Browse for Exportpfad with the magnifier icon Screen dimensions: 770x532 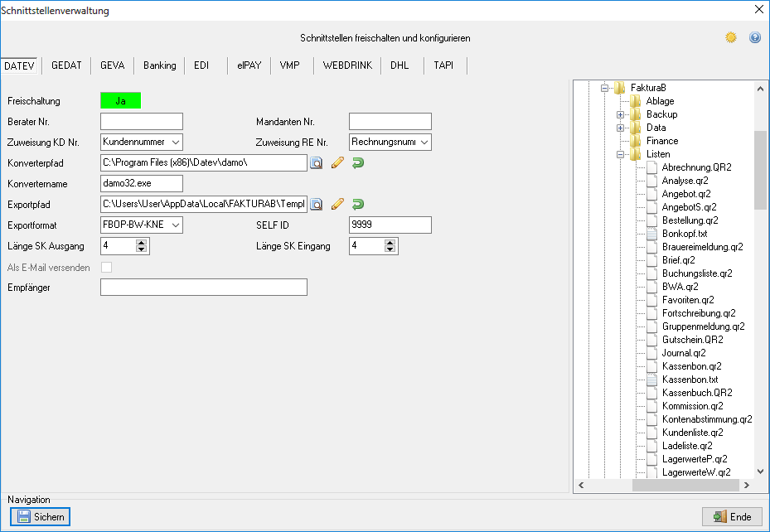317,204
